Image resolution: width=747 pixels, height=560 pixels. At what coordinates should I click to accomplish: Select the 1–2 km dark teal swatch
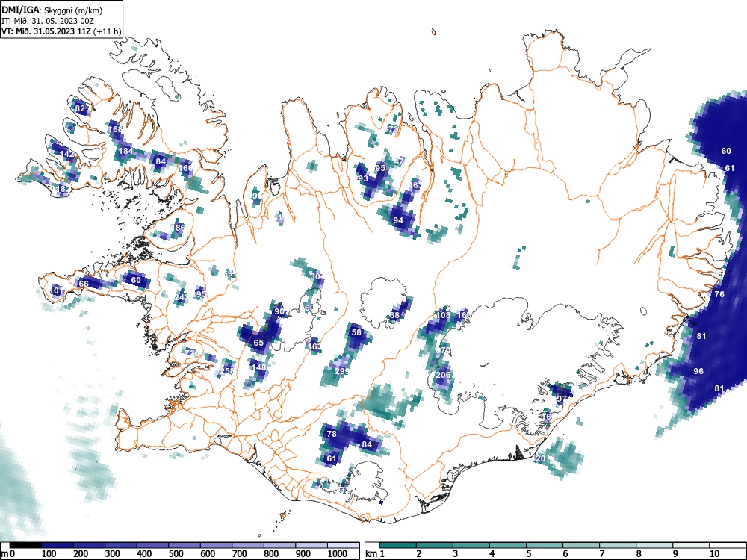[398, 545]
